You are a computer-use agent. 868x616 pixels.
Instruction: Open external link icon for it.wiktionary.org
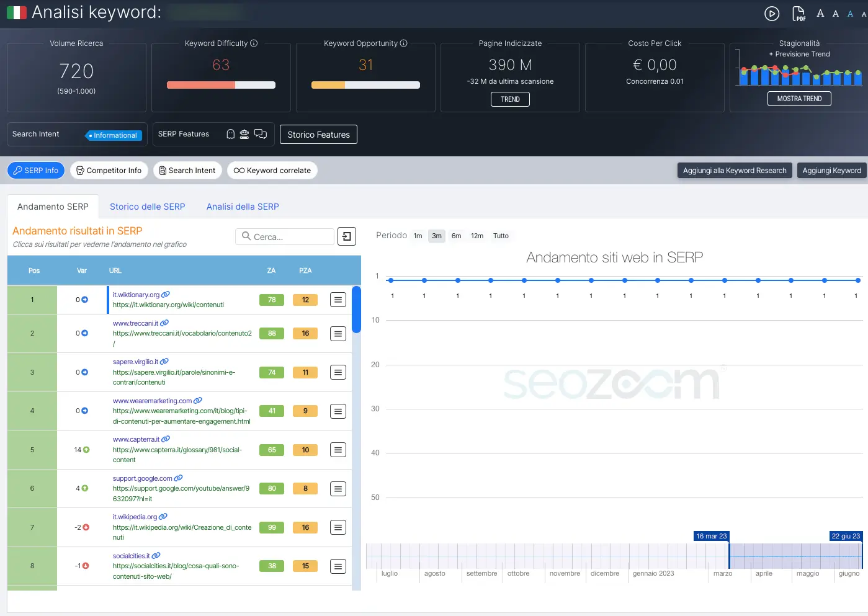[x=166, y=295]
